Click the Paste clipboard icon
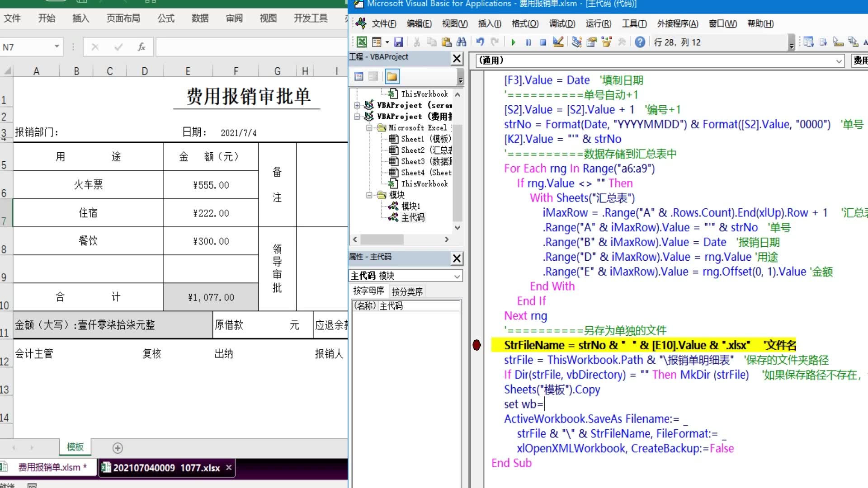The height and width of the screenshot is (488, 868). point(447,42)
